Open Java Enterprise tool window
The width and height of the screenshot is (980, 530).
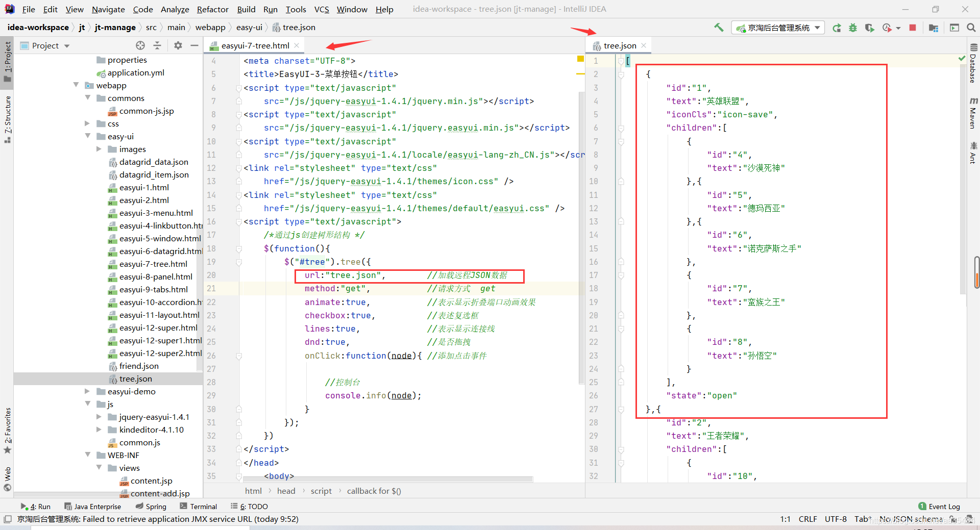click(x=93, y=507)
